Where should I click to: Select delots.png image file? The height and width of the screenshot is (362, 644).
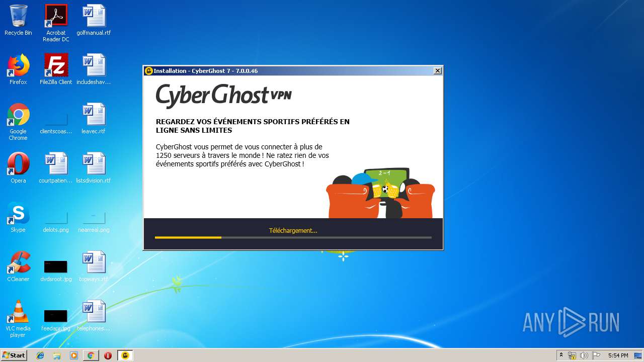(x=56, y=221)
